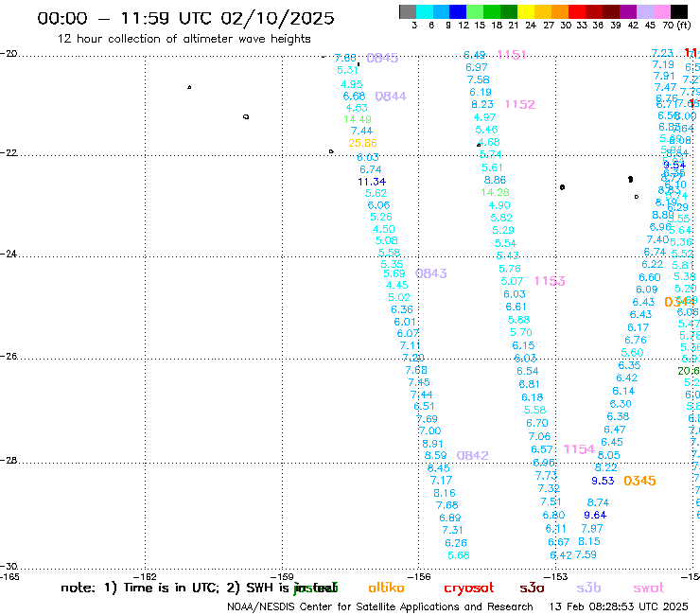Click the latitude axis label -22

pos(9,152)
